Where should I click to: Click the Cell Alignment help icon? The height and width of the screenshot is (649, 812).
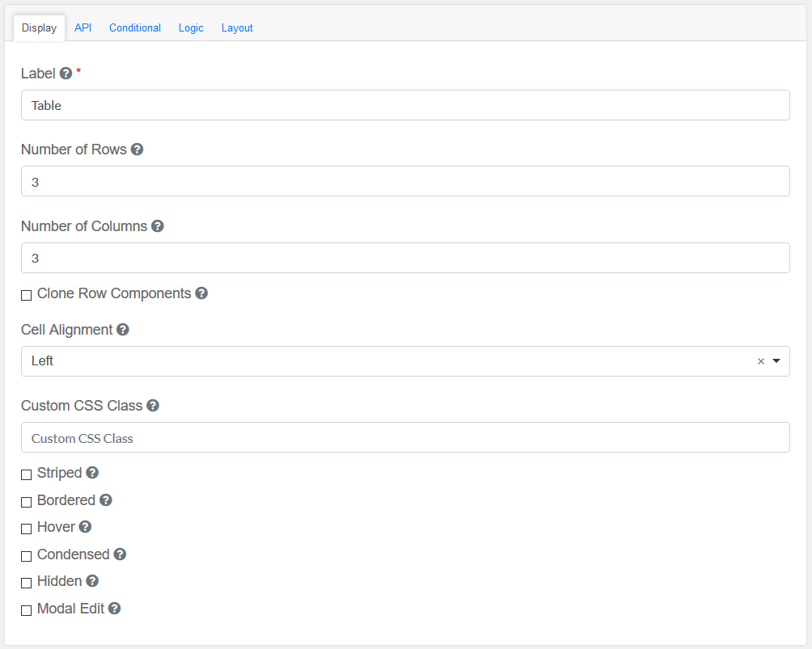pyautogui.click(x=123, y=330)
